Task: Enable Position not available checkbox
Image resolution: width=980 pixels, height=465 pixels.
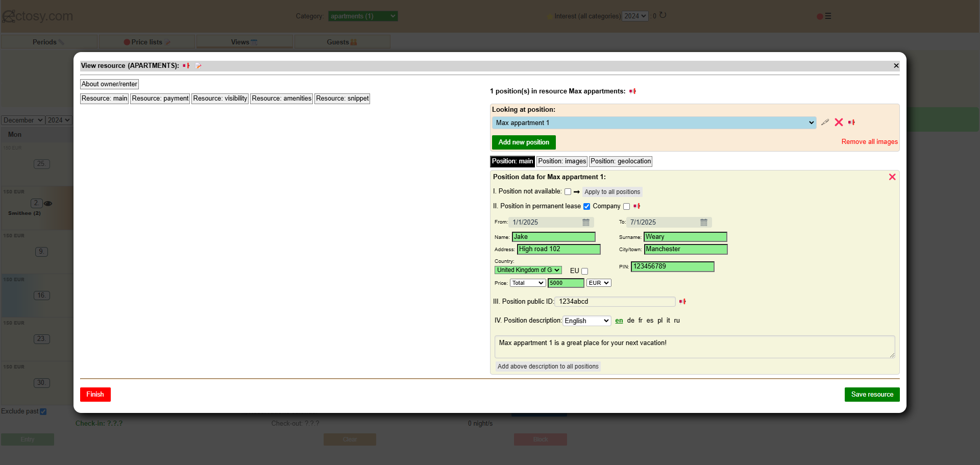Action: [x=568, y=192]
